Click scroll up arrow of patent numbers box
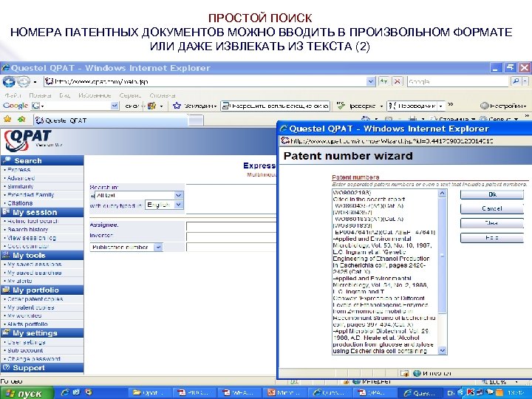The height and width of the screenshot is (399, 532). 443,194
